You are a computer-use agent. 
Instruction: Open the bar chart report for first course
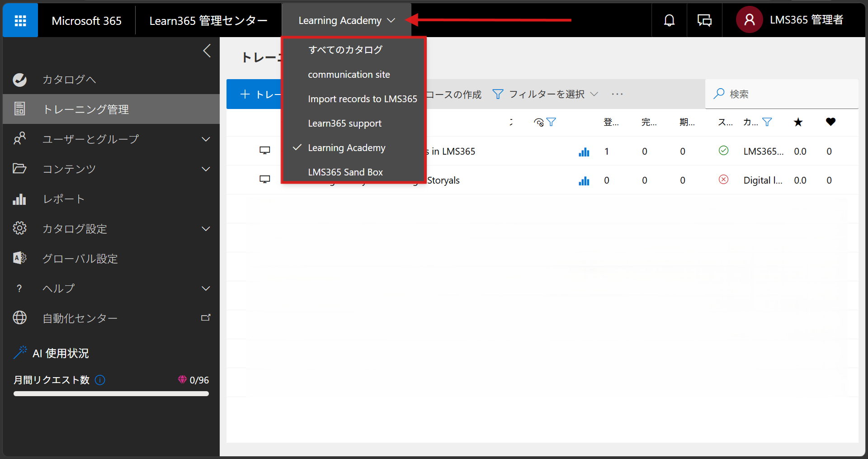[x=584, y=151]
